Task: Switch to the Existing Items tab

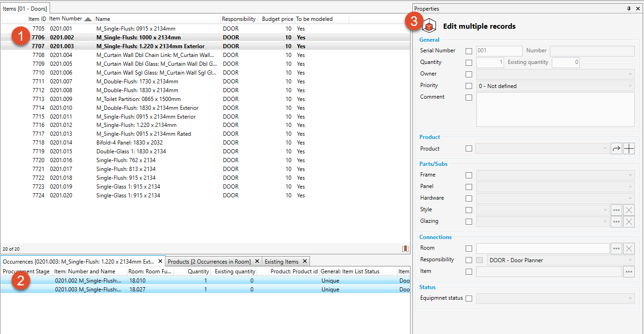Action: click(282, 262)
